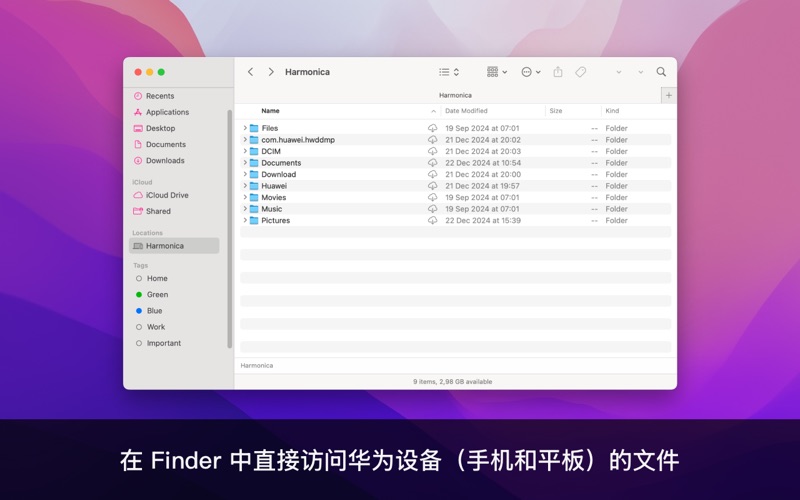This screenshot has height=500, width=800.
Task: Click the sidebar vertical scrollbar
Action: click(x=230, y=229)
